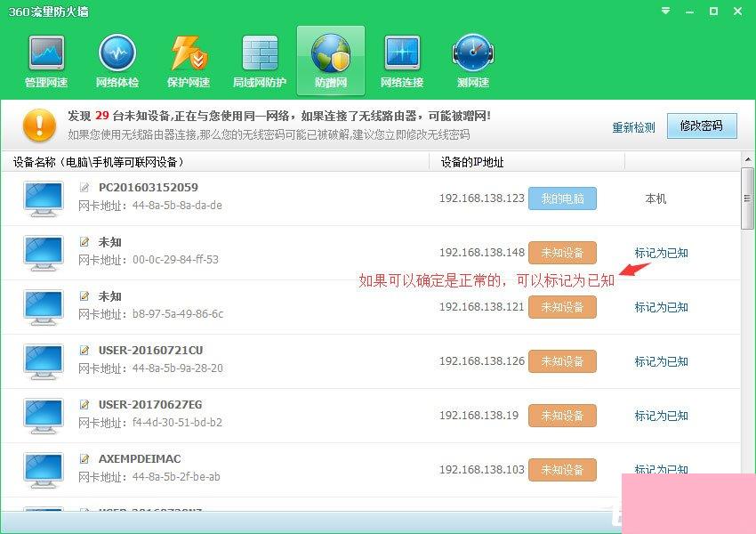Click the 本机 local machine label
The image size is (756, 534).
pos(655,198)
